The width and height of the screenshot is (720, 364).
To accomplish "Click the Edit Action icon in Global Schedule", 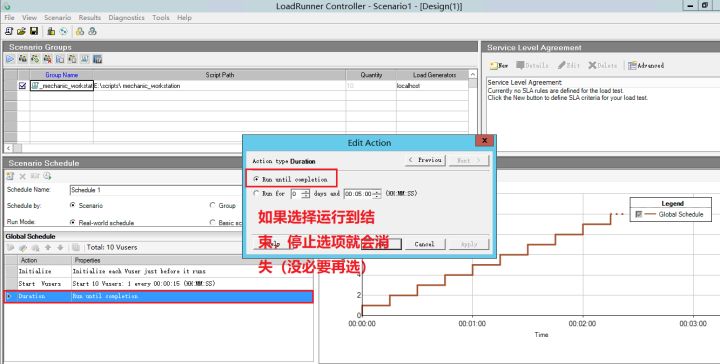I will coord(23,247).
